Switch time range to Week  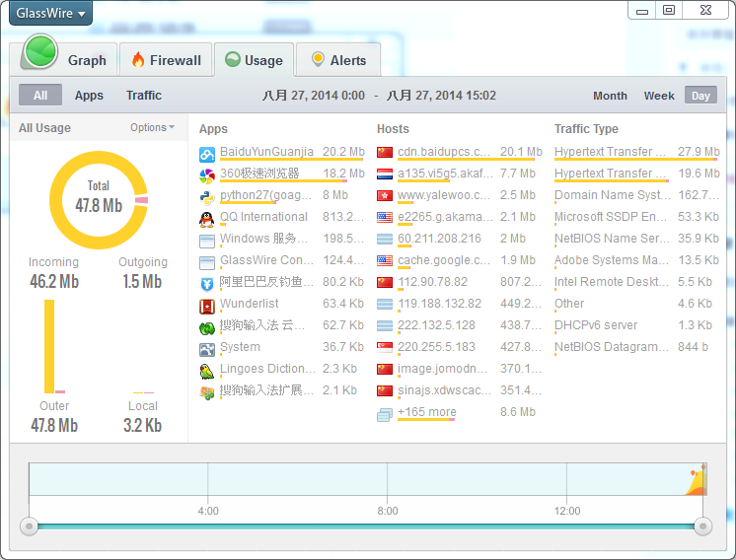(x=659, y=96)
